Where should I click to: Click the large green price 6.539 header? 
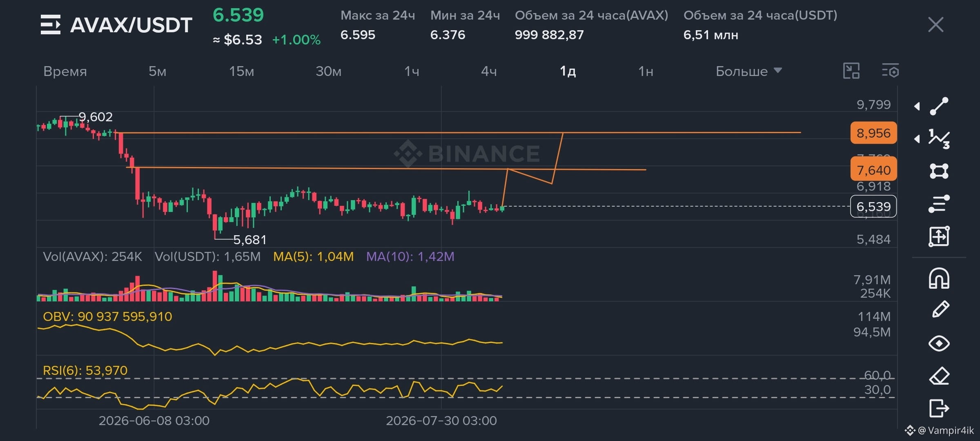point(238,15)
